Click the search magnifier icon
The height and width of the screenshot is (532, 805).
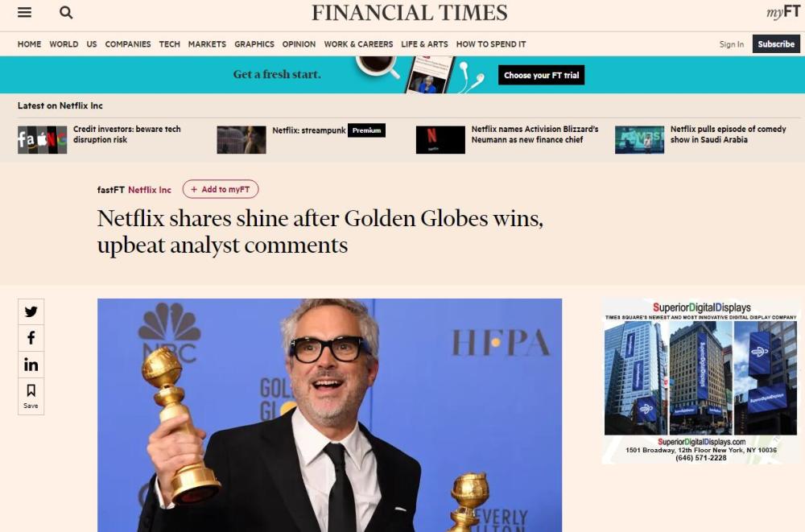(66, 12)
